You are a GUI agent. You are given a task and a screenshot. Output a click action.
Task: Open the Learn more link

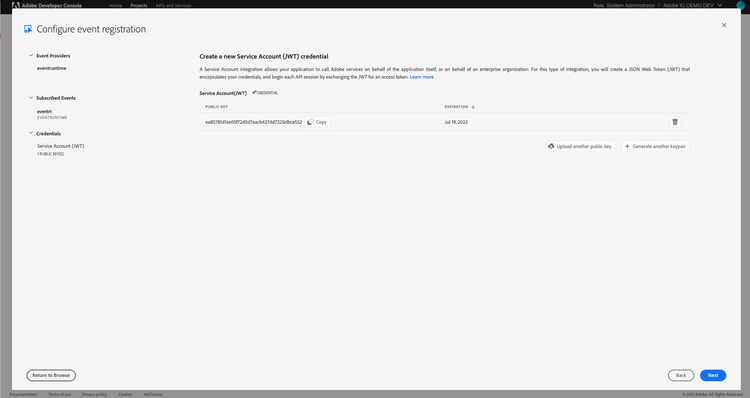coord(421,77)
